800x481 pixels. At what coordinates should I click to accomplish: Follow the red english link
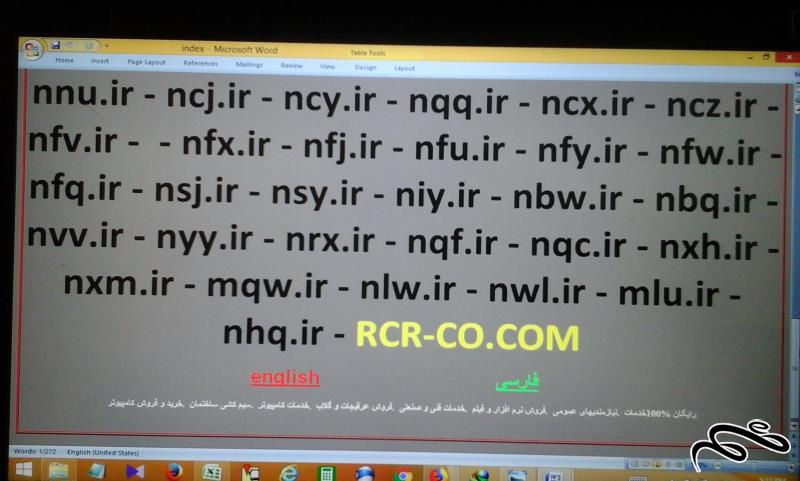pos(284,378)
